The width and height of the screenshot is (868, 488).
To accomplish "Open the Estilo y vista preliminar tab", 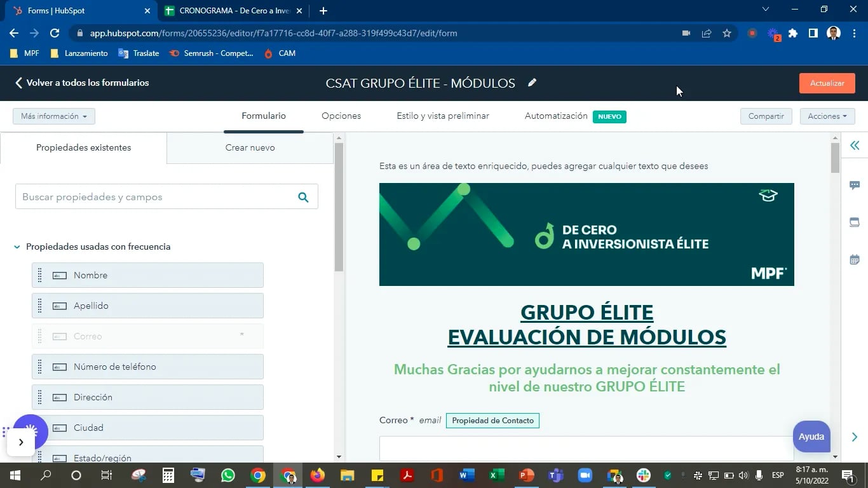I will [443, 116].
